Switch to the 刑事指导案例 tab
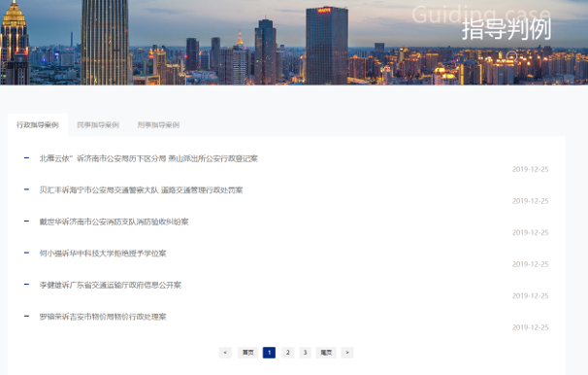 (158, 125)
